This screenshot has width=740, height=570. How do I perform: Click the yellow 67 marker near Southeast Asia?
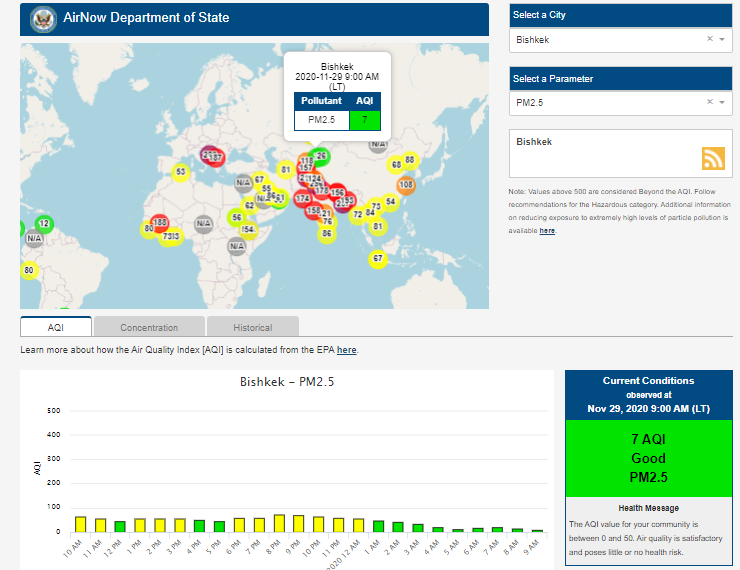tap(377, 258)
